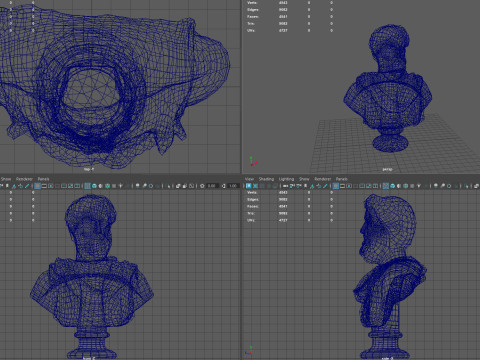The height and width of the screenshot is (360, 480).
Task: Toggle Film Gate in side view toolbar
Action: click(342, 186)
